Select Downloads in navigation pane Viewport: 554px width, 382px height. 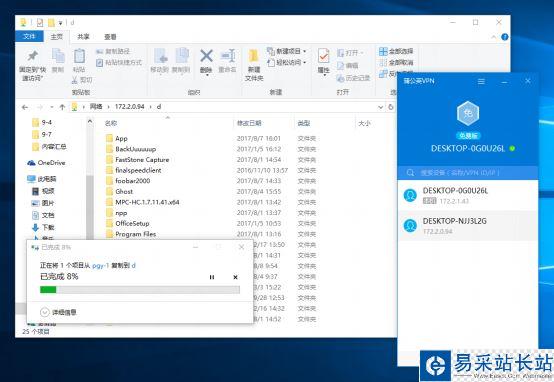43,227
